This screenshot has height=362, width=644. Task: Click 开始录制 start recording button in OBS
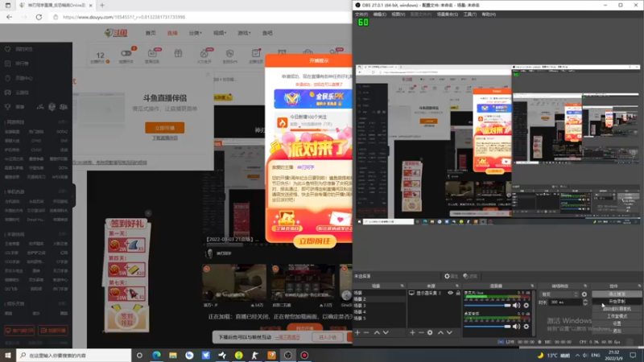point(617,301)
